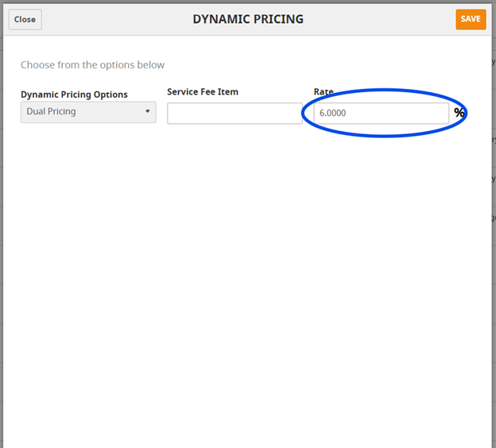Open the Dynamic Pricing Options dropdown
Image resolution: width=496 pixels, height=448 pixels.
point(88,112)
